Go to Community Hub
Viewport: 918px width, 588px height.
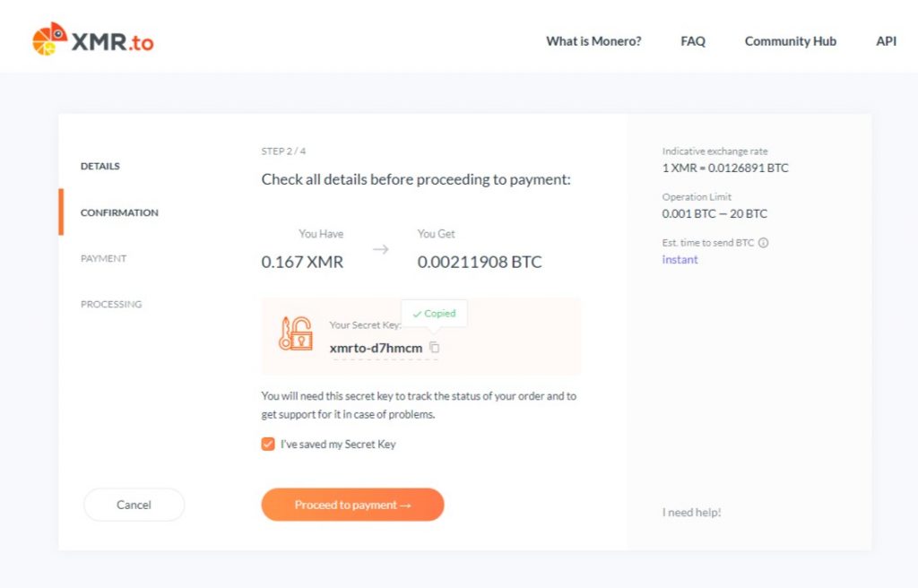[x=791, y=41]
